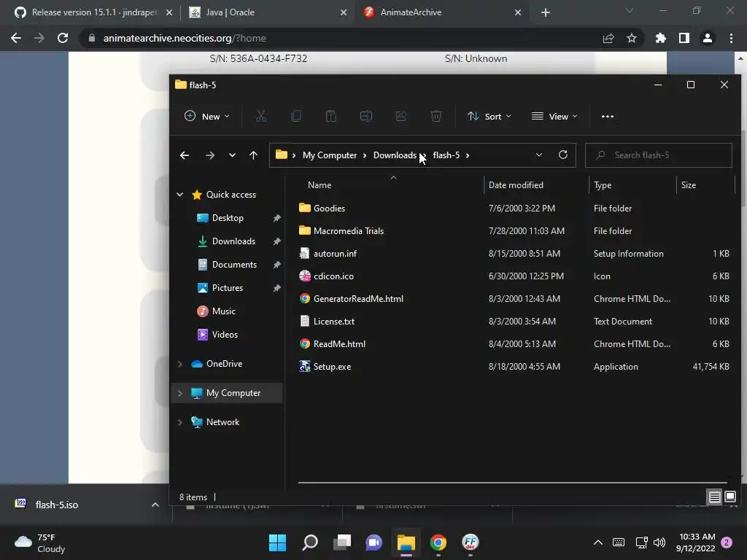Select the ReadMe.html file
The image size is (747, 560).
pos(339,344)
